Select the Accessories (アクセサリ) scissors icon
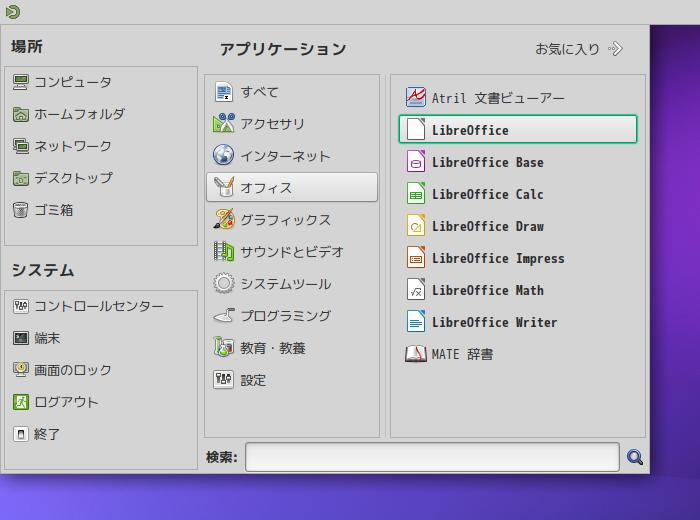Screen dimensions: 700x520 224,123
